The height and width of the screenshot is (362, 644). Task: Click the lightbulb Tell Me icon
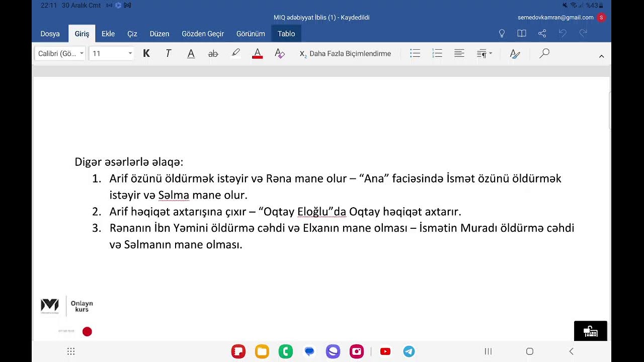coord(502,33)
